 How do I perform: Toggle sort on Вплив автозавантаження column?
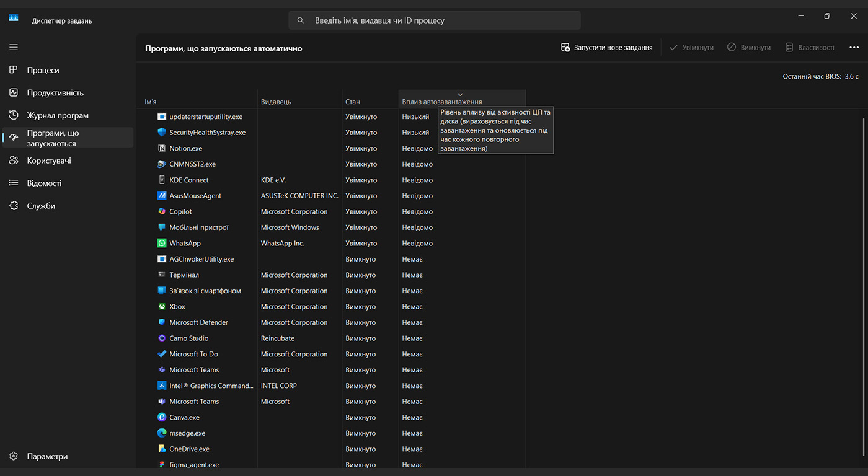coord(462,100)
